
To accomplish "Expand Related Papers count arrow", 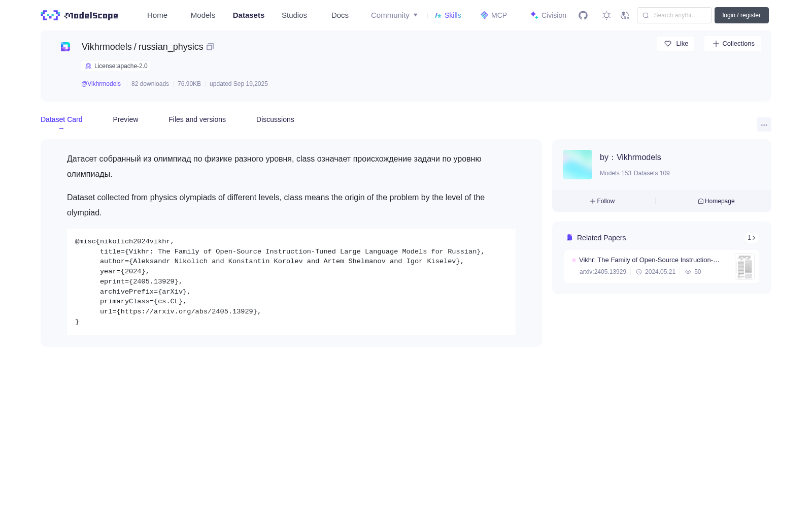I will pyautogui.click(x=752, y=238).
